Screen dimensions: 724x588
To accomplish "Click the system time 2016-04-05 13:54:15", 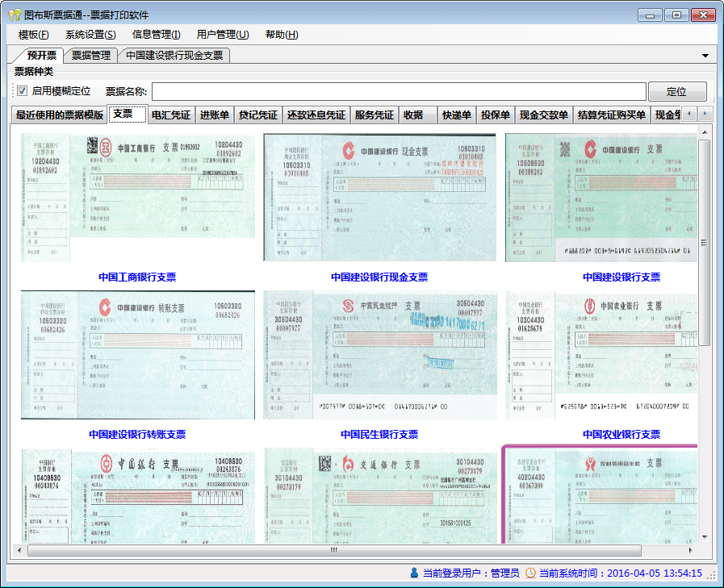I will tap(655, 573).
